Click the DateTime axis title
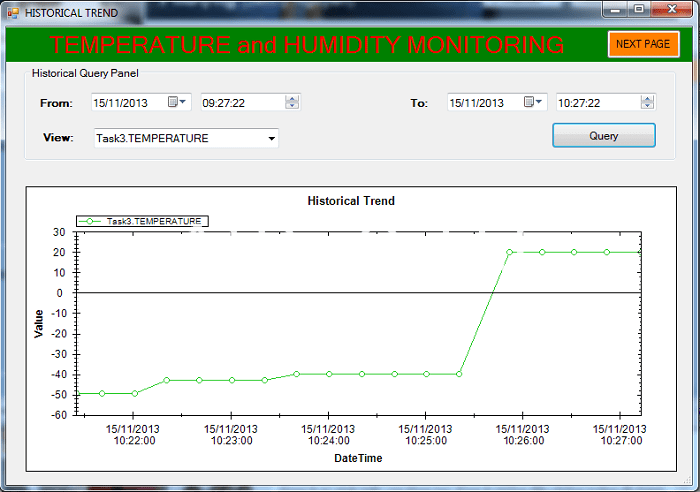 (358, 458)
